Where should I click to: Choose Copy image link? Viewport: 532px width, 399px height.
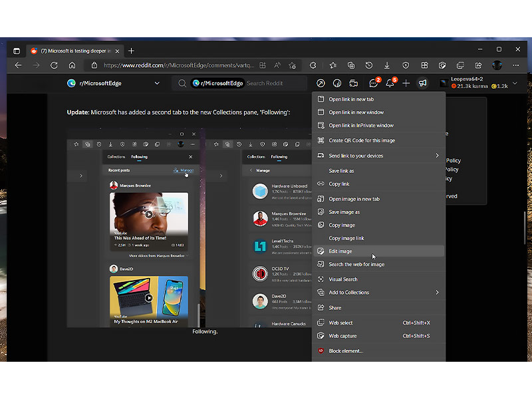(378, 238)
